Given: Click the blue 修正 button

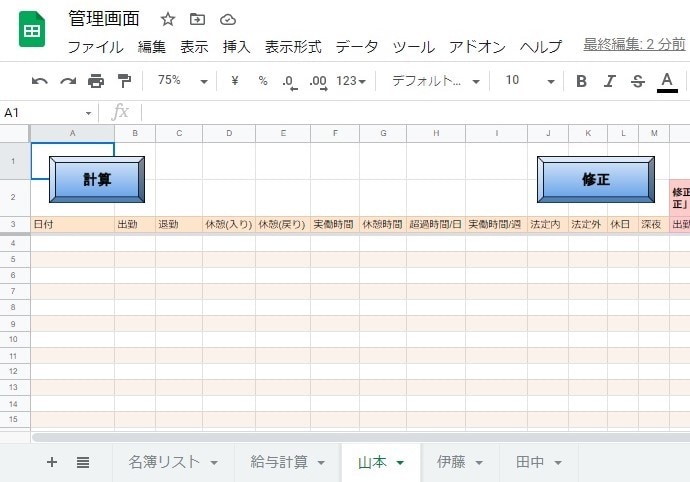Looking at the screenshot, I should [x=596, y=180].
